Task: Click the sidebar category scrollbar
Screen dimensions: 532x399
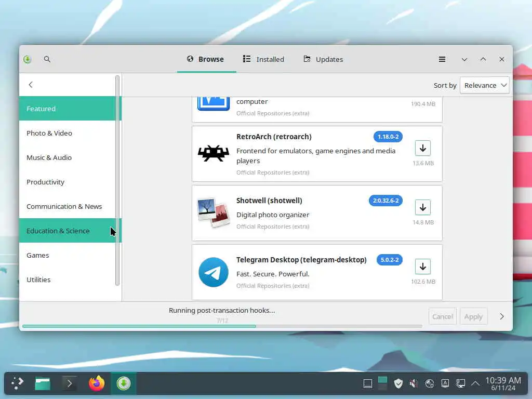Action: tap(117, 180)
